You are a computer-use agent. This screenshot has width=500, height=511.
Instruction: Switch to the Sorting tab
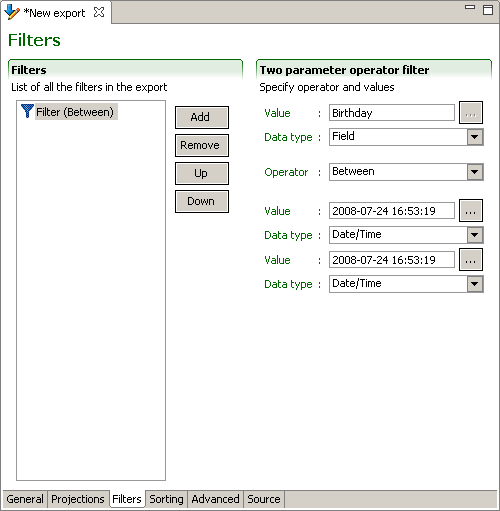click(166, 499)
